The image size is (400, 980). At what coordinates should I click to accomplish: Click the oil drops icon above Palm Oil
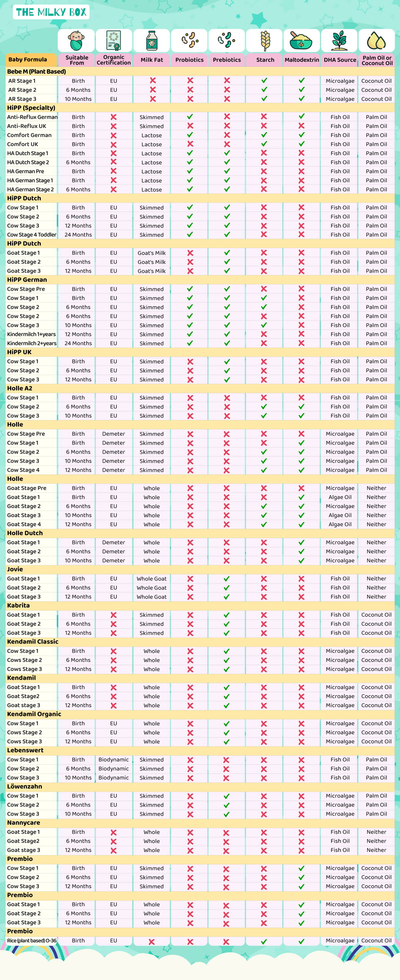(x=376, y=41)
